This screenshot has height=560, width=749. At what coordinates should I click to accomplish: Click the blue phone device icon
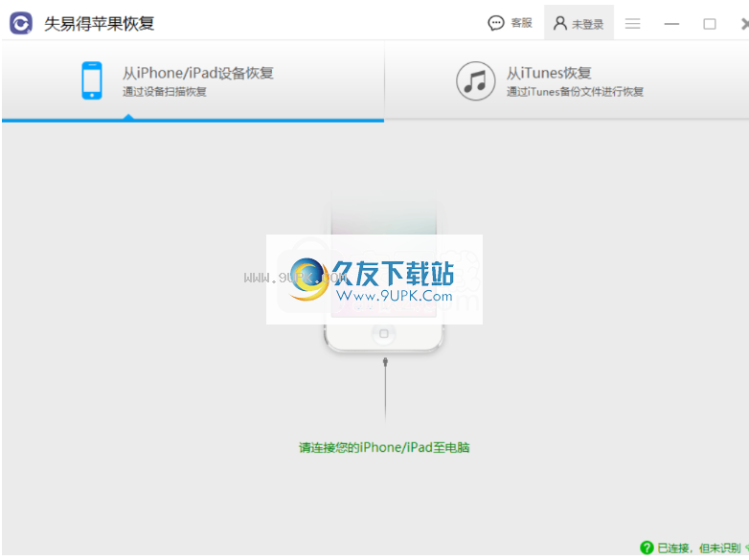point(92,80)
